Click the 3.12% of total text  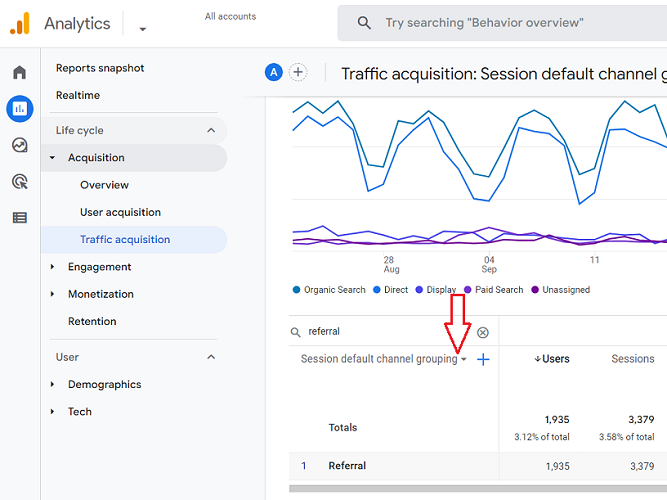542,437
